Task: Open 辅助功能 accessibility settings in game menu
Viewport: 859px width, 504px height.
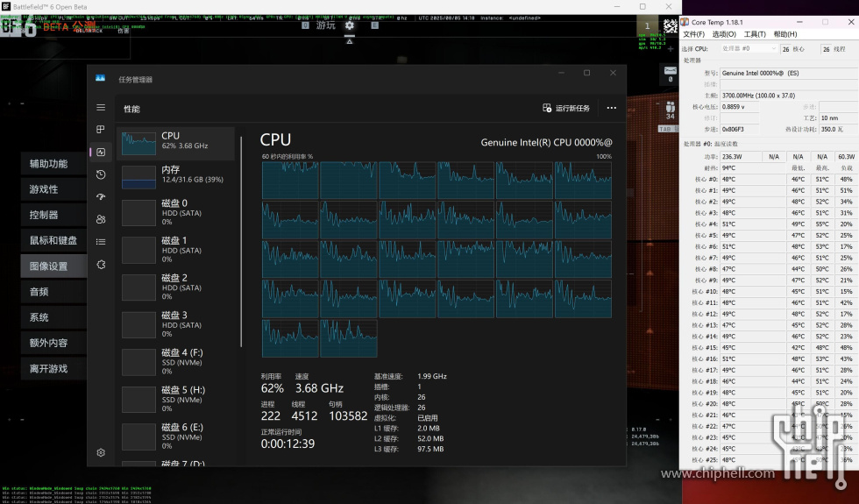Action: click(x=53, y=164)
